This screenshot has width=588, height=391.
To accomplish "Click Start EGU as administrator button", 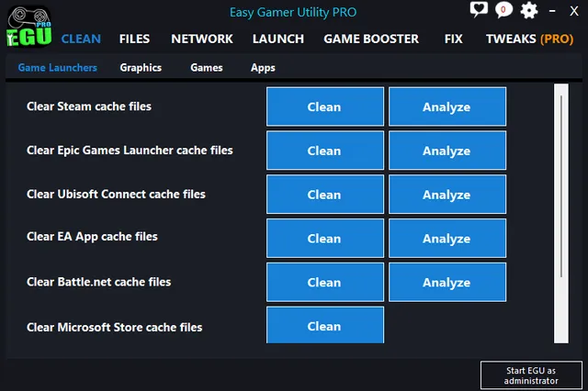I will [531, 375].
